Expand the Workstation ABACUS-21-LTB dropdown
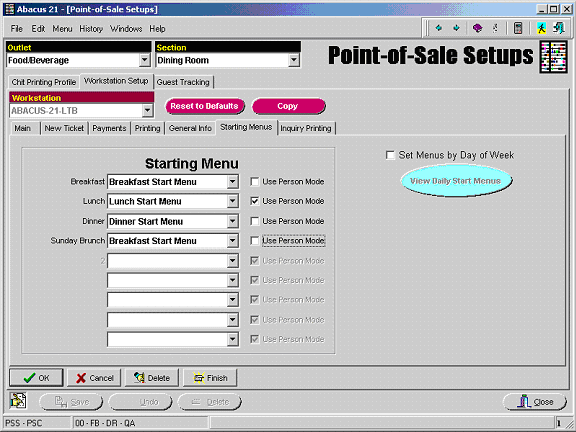This screenshot has height=432, width=576. pyautogui.click(x=147, y=110)
